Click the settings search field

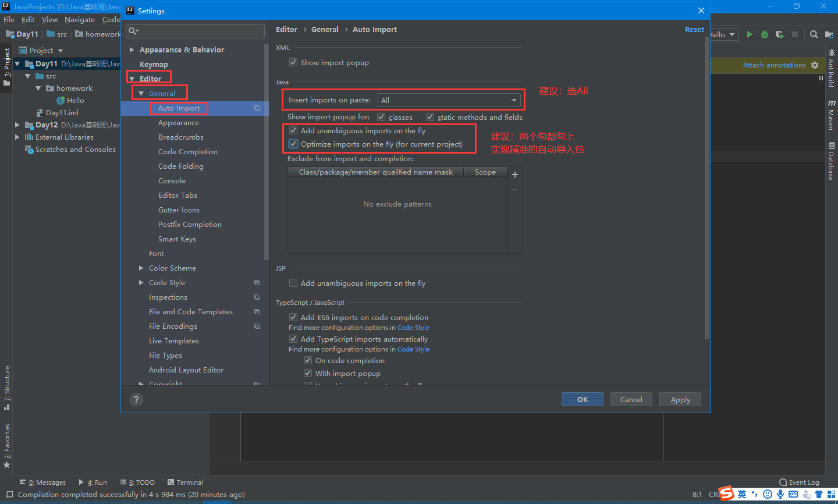click(x=196, y=31)
